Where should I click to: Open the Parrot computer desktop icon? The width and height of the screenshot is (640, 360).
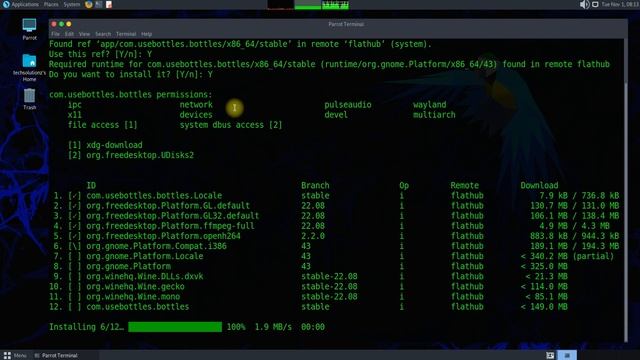coord(29,29)
